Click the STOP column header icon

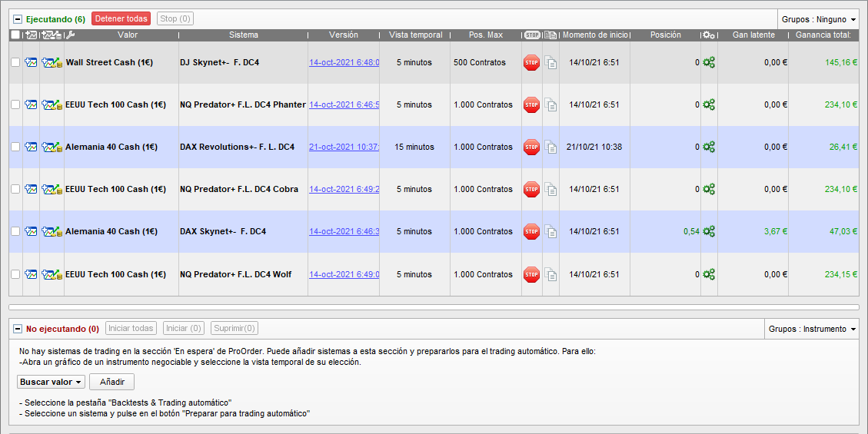[x=532, y=35]
